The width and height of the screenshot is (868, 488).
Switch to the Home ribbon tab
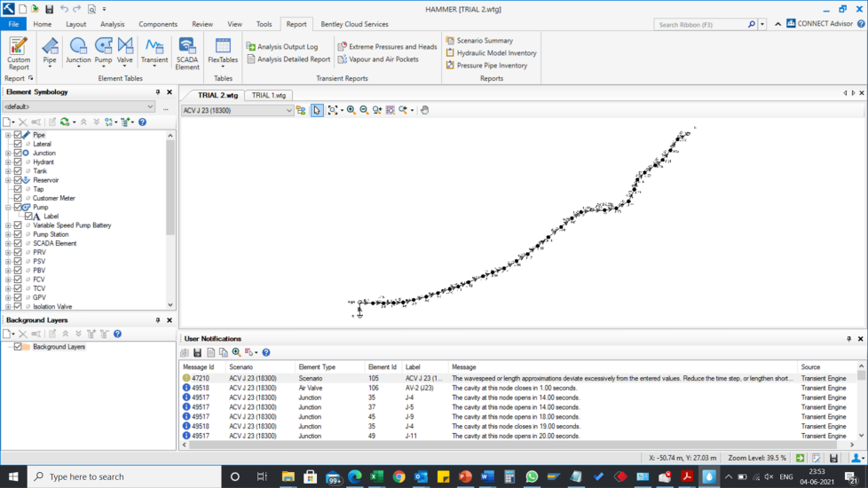click(42, 24)
